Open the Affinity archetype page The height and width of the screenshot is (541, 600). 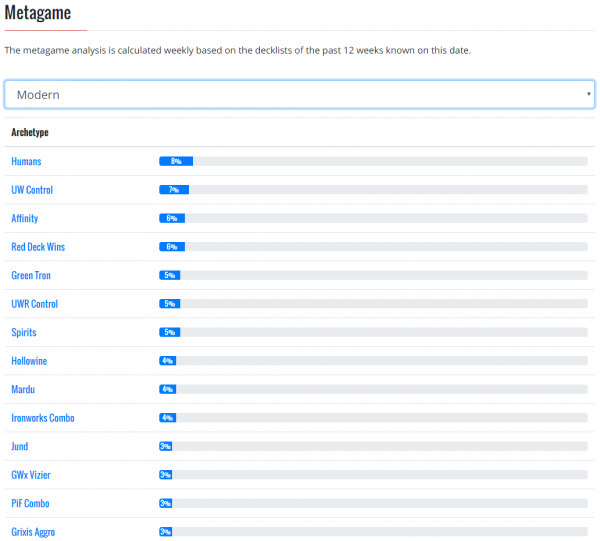[25, 218]
